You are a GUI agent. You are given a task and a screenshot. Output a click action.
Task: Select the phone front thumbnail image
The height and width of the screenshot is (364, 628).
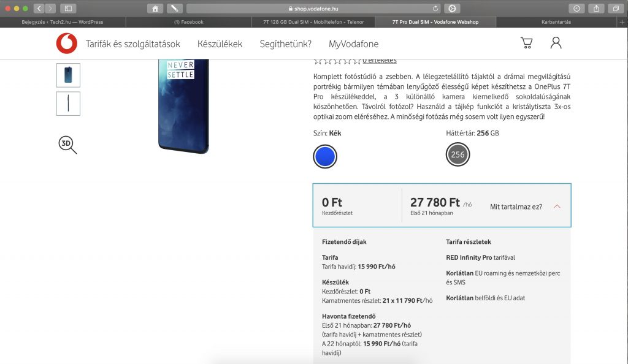click(x=68, y=75)
